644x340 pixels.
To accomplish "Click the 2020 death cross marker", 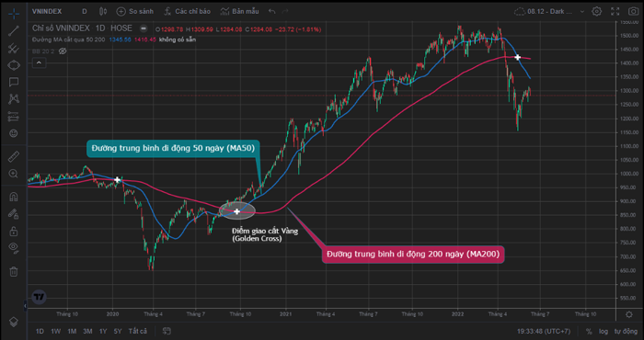I will tap(117, 179).
